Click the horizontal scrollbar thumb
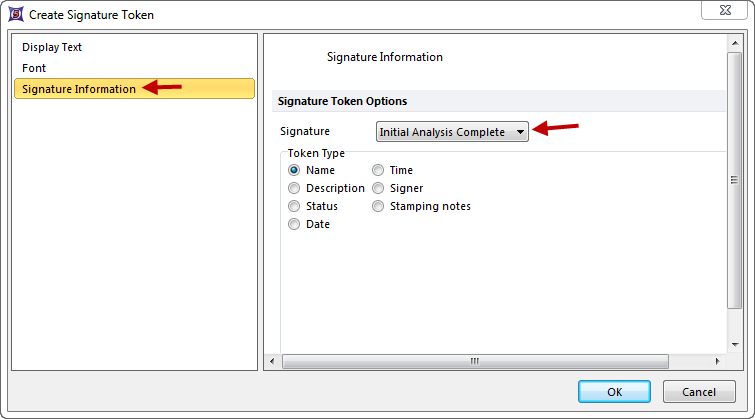755x419 pixels. (475, 361)
